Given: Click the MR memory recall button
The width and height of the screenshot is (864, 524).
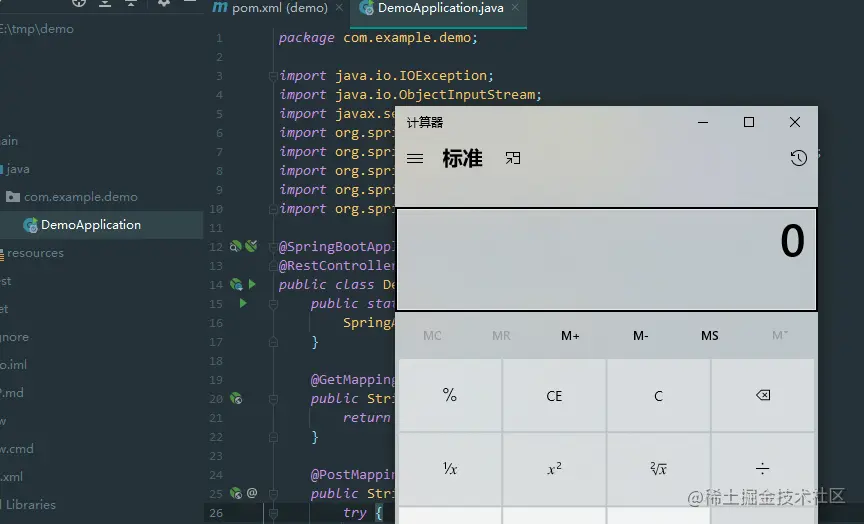Looking at the screenshot, I should [501, 336].
